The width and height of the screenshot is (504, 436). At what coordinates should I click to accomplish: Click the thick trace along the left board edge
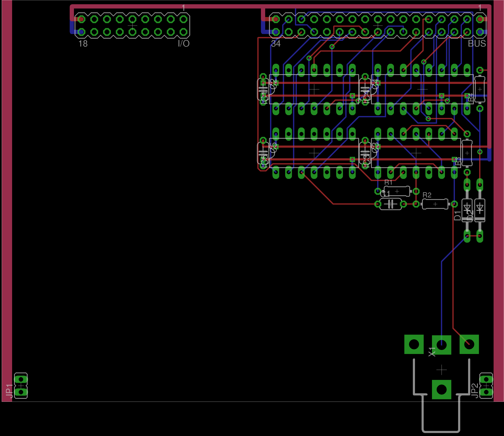7,195
